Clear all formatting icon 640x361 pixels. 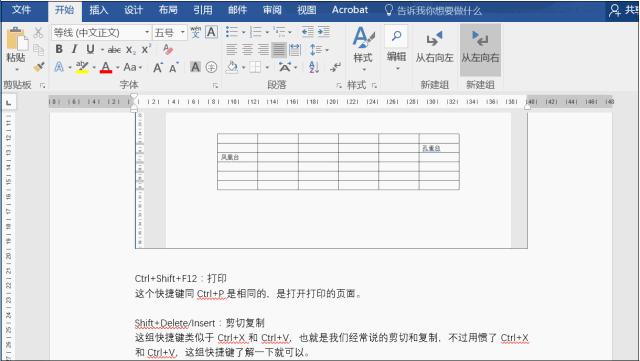coord(168,49)
